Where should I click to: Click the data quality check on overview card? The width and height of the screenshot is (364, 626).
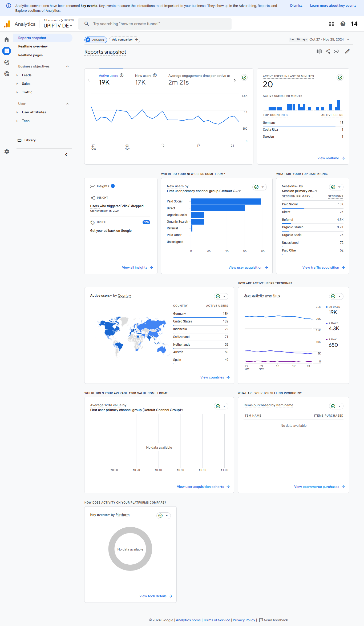(x=244, y=78)
